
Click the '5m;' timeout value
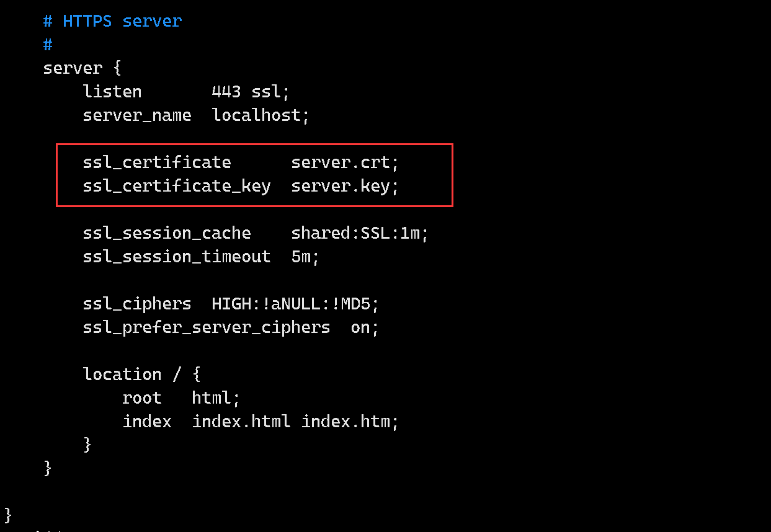(x=305, y=257)
